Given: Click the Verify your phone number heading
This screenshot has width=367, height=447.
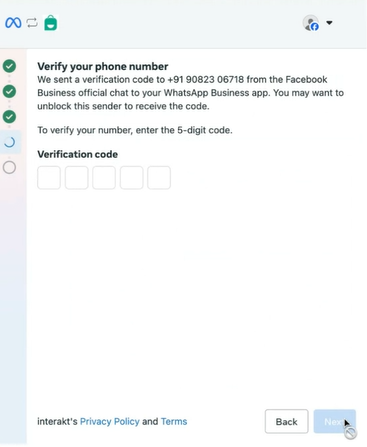Looking at the screenshot, I should [x=103, y=66].
